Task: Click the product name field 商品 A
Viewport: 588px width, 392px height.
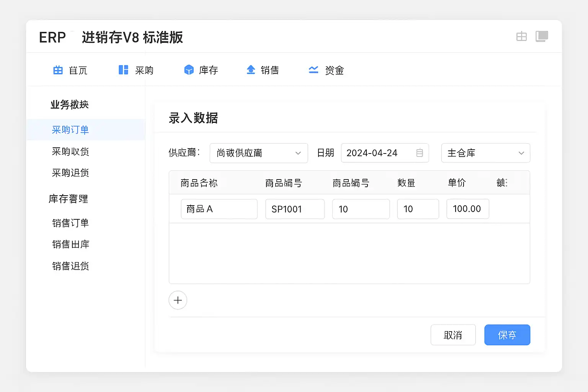Action: (219, 209)
